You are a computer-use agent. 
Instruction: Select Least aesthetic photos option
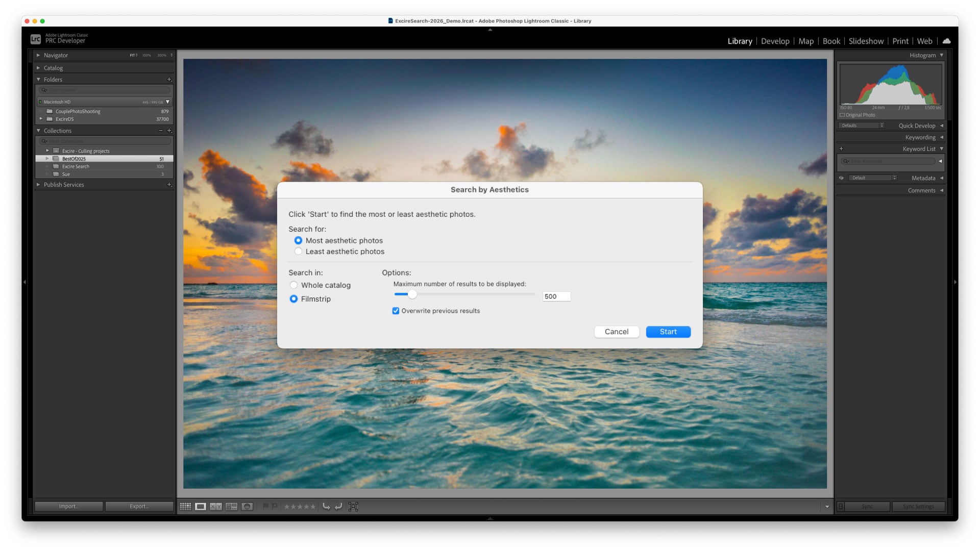point(299,252)
